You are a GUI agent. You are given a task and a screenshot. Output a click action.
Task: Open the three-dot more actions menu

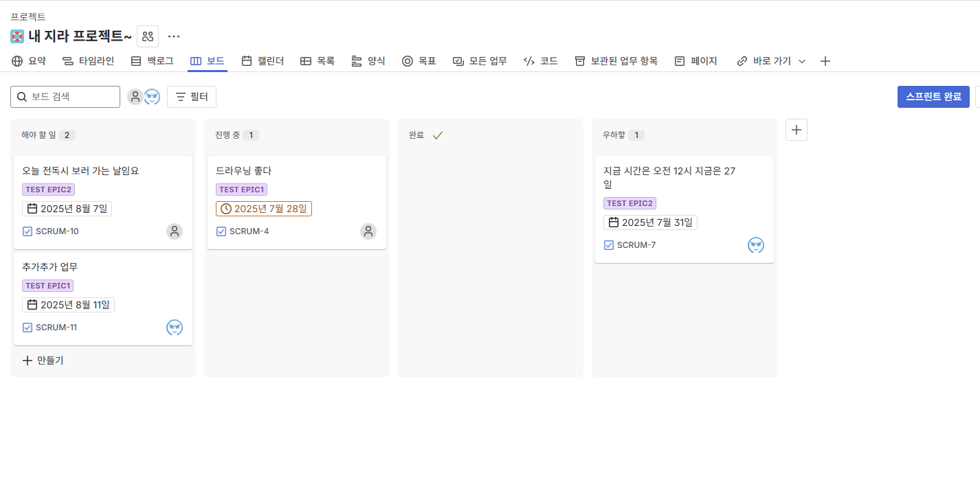[x=174, y=36]
